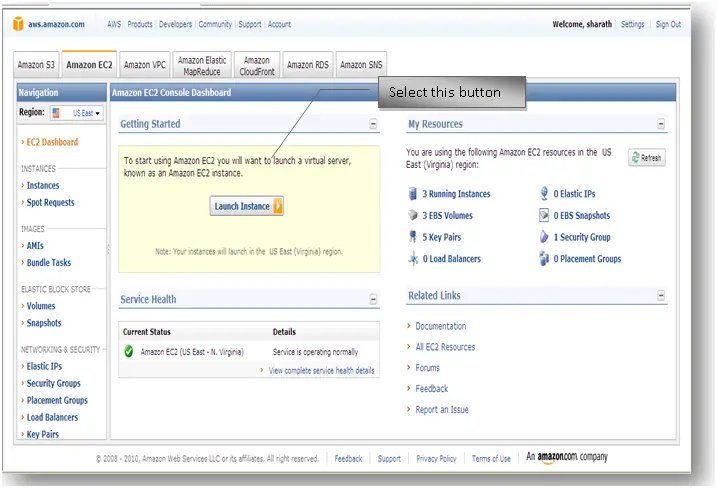Screen dimensions: 717x488
Task: Open the US East region dropdown
Action: [x=77, y=113]
